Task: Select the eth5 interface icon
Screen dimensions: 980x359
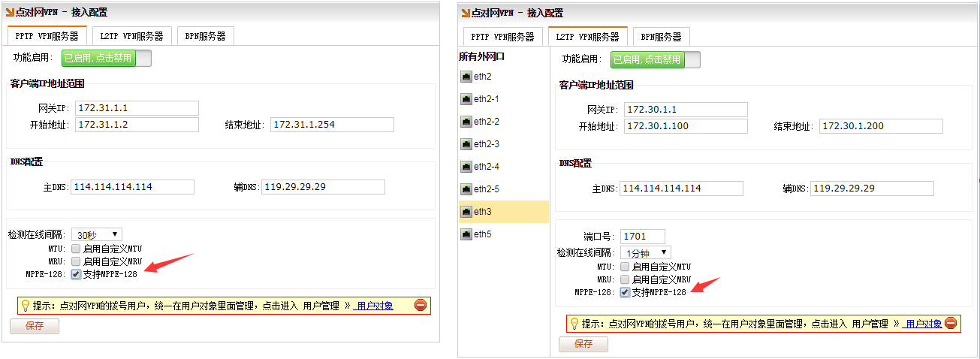Action: [x=466, y=234]
